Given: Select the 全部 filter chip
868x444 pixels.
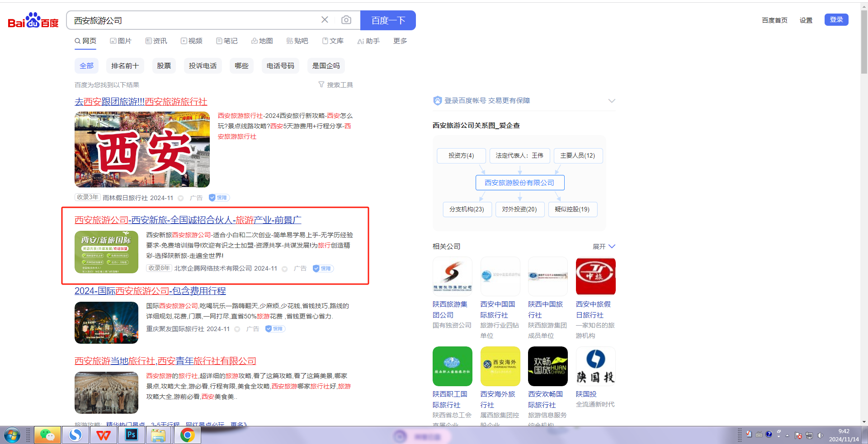Looking at the screenshot, I should 86,66.
